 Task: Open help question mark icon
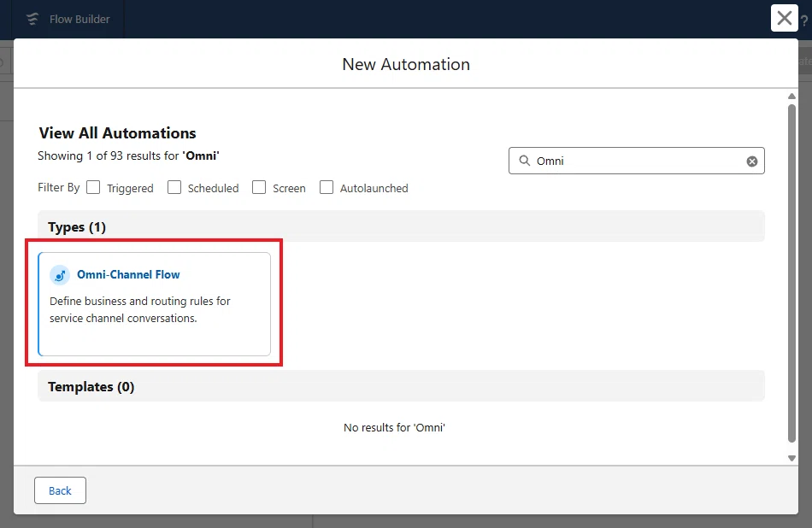click(804, 21)
